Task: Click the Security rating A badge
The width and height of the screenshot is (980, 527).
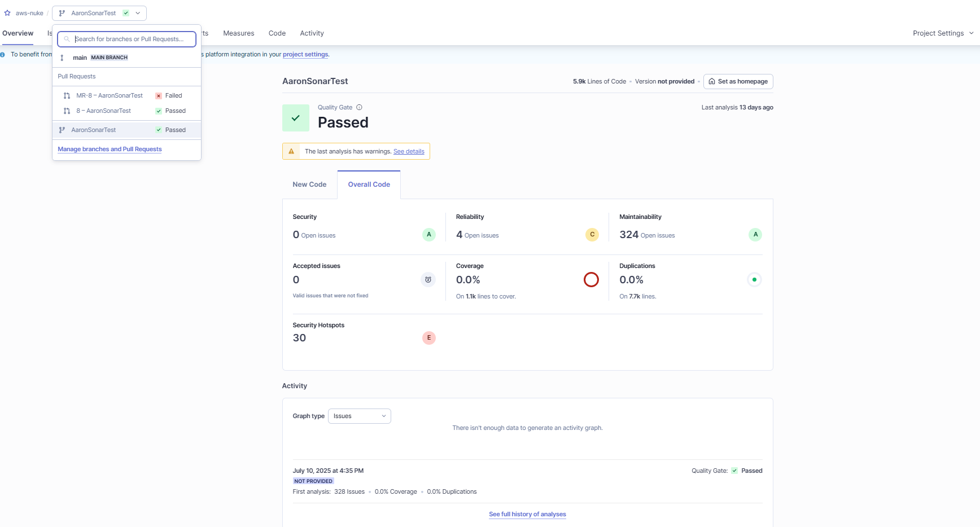Action: 429,235
